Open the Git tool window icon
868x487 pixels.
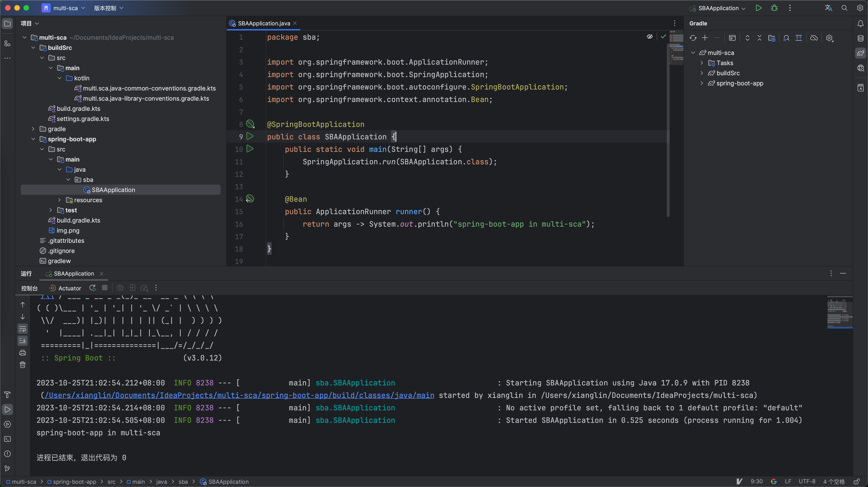7,469
